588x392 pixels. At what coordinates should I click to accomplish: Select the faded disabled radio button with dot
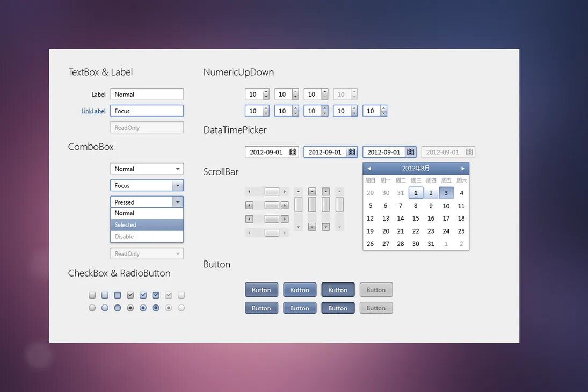pyautogui.click(x=169, y=308)
